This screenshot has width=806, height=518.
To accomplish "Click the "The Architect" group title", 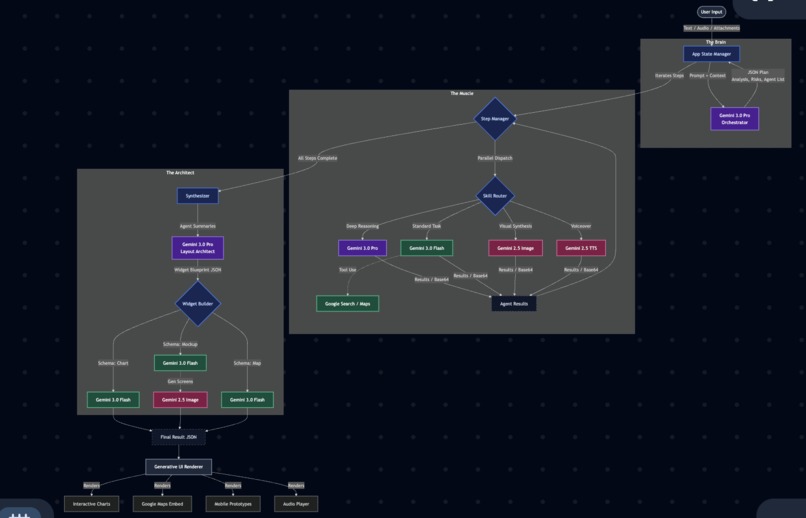I will point(180,173).
